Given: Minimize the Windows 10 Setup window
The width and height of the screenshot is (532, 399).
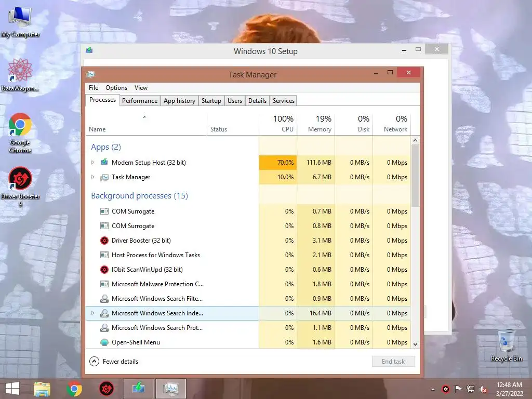Looking at the screenshot, I should pos(404,50).
